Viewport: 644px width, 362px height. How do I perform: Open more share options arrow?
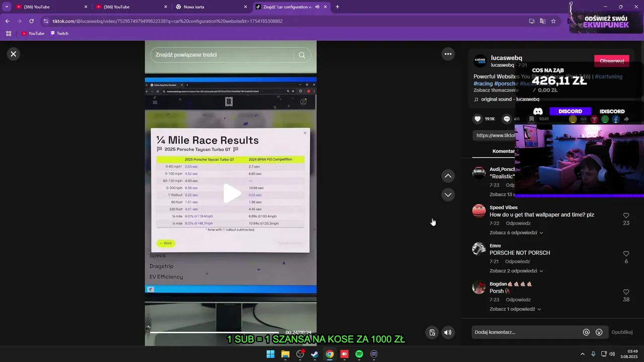(626, 119)
